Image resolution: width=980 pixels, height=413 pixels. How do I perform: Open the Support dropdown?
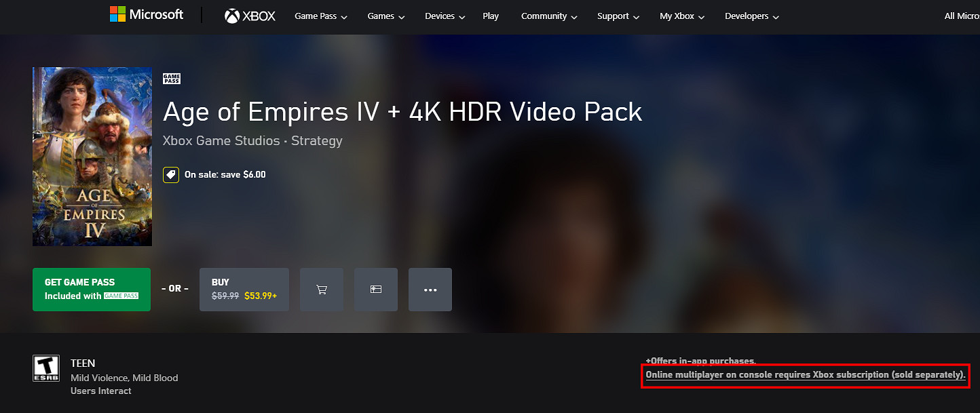tap(618, 16)
